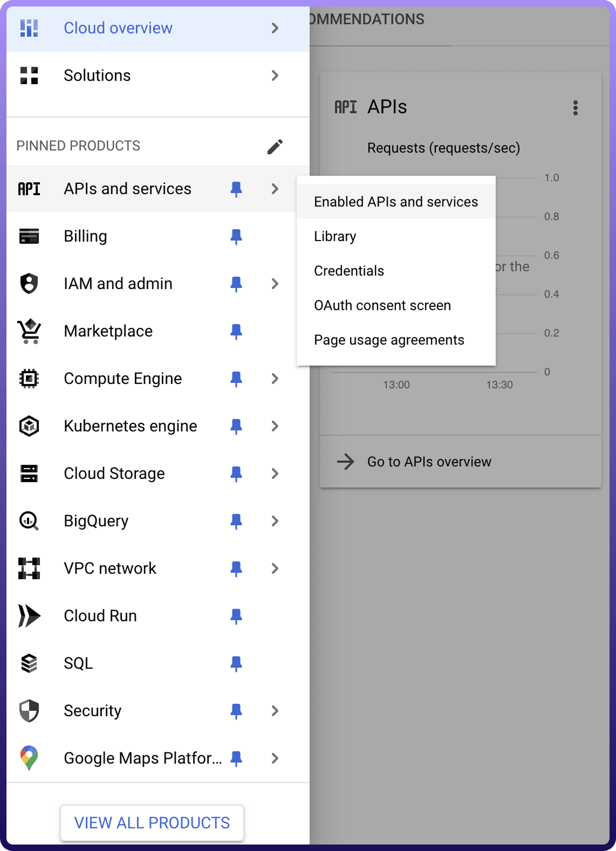Click the VPC network icon

tap(29, 568)
